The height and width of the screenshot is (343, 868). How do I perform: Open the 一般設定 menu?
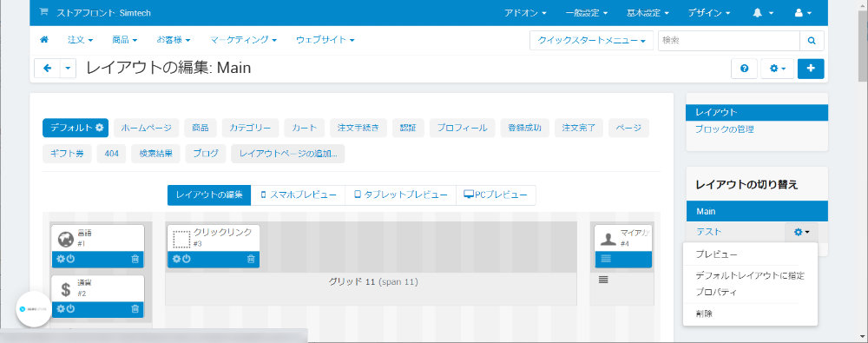587,13
